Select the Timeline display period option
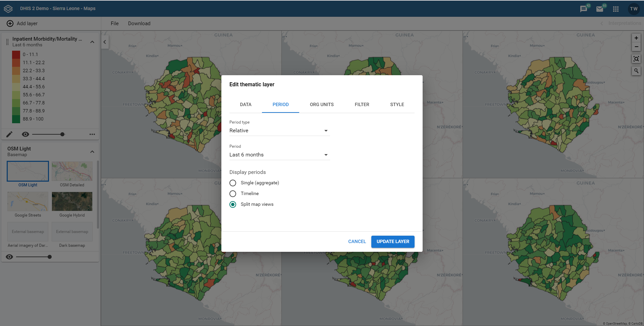The height and width of the screenshot is (326, 644). [x=233, y=193]
